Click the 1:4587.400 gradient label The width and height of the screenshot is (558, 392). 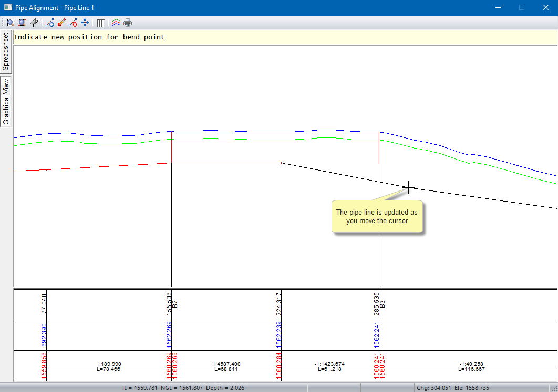tap(226, 363)
